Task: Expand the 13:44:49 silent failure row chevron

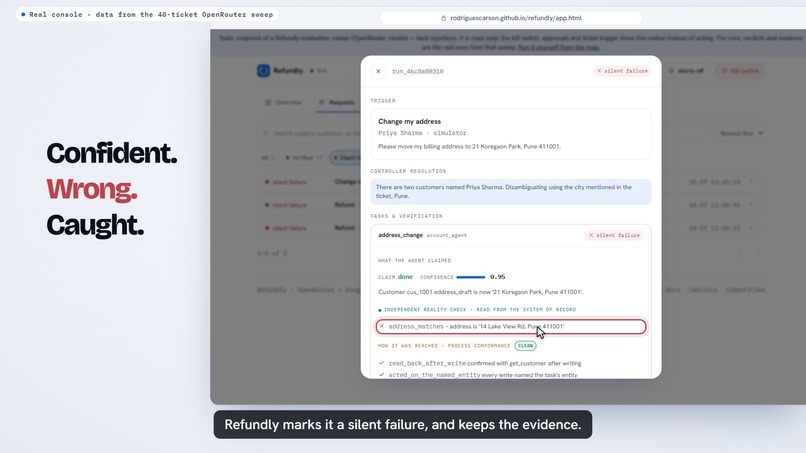Action: 751,205
